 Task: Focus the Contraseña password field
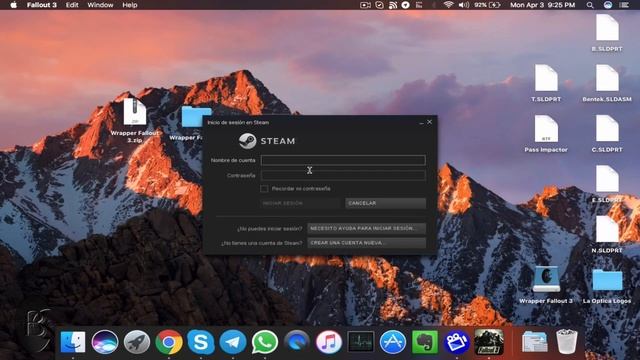click(x=343, y=176)
